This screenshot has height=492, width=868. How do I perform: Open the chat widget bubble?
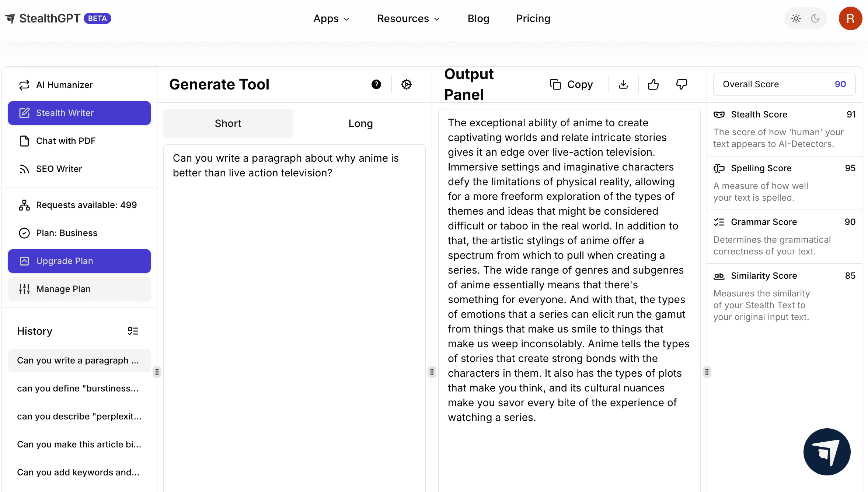click(x=827, y=451)
